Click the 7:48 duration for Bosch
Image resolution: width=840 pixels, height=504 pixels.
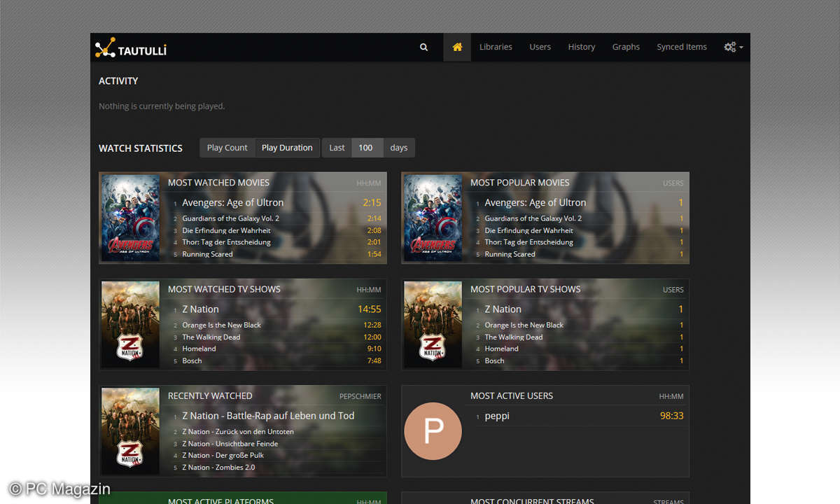[x=374, y=360]
